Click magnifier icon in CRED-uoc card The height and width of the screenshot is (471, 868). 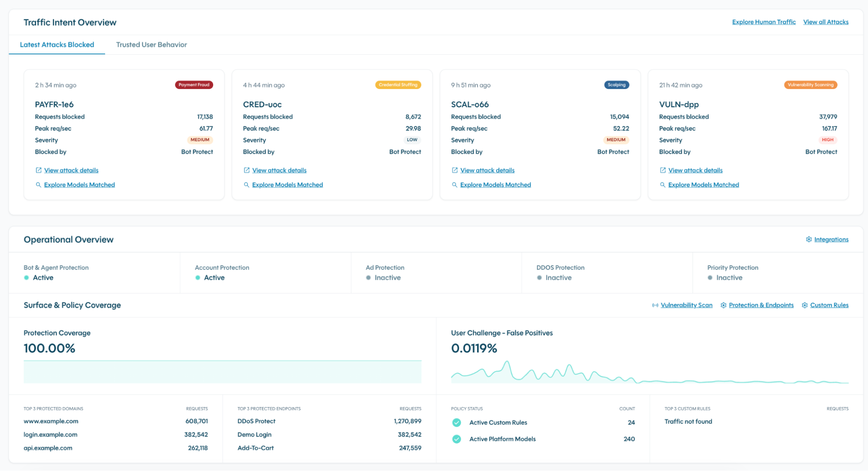coord(246,185)
